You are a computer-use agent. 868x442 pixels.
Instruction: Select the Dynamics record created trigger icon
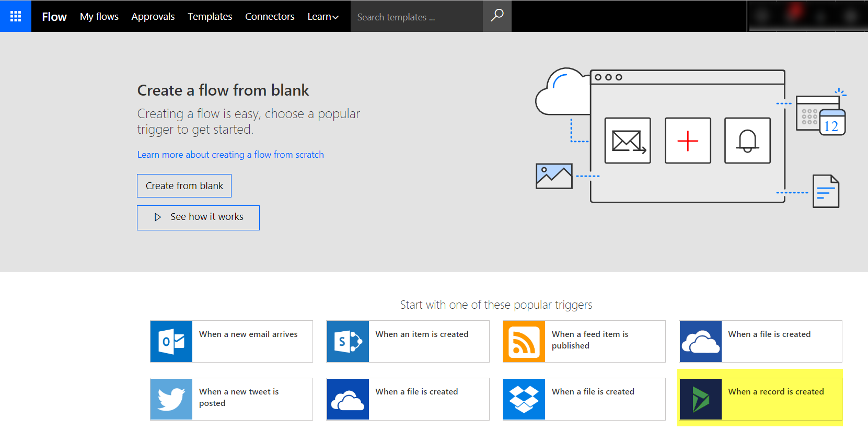click(x=701, y=399)
